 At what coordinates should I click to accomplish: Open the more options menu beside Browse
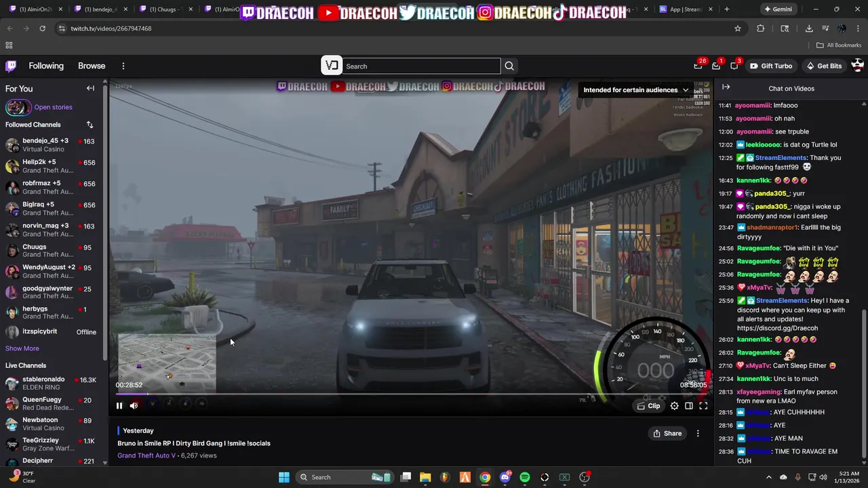tap(123, 66)
